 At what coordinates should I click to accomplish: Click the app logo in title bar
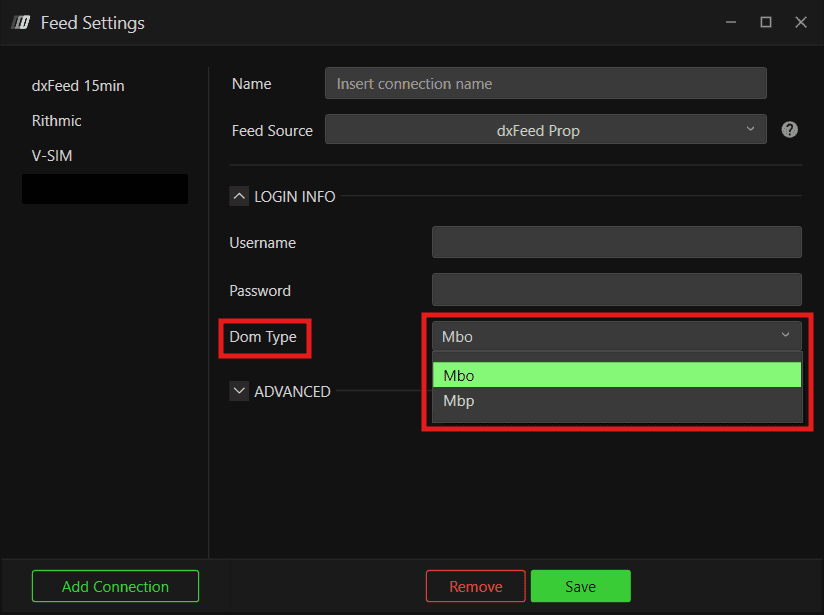pyautogui.click(x=21, y=23)
